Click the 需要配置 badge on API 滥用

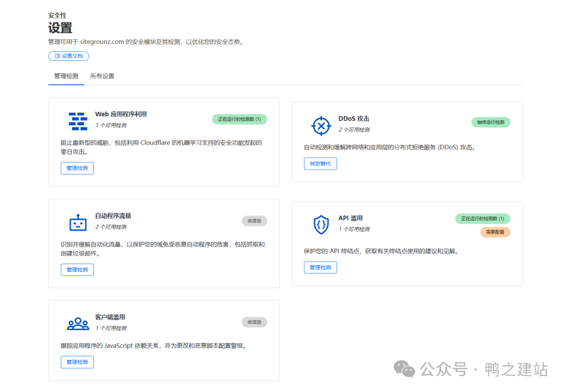click(495, 232)
